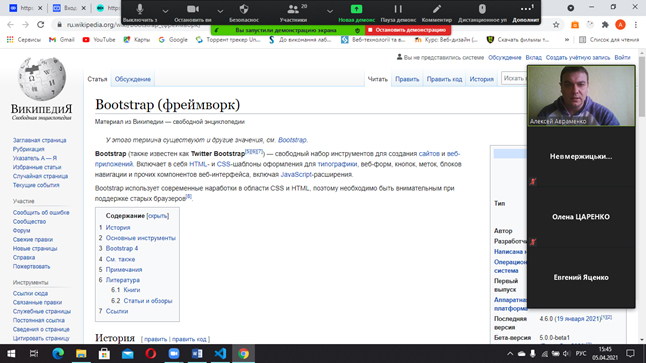The image size is (646, 363).
Task: Switch to Zoom from the taskbar
Action: (174, 354)
